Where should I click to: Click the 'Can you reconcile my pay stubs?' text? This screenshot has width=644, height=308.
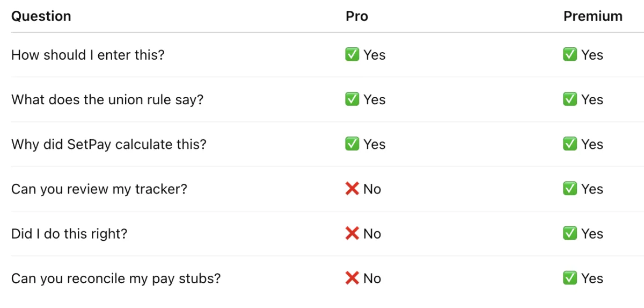click(116, 278)
